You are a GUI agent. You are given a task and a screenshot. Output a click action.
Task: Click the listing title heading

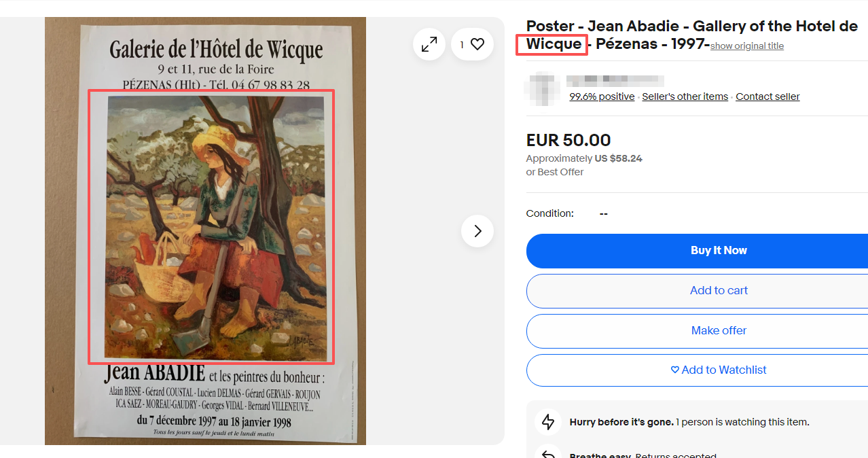692,35
